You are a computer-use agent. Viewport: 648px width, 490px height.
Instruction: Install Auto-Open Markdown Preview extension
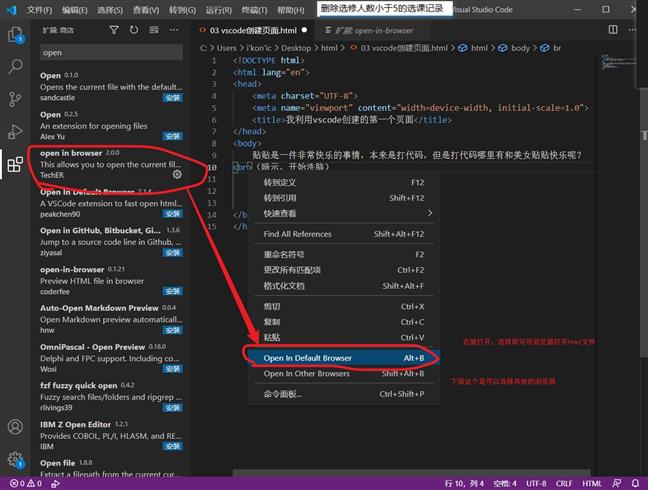tap(173, 330)
